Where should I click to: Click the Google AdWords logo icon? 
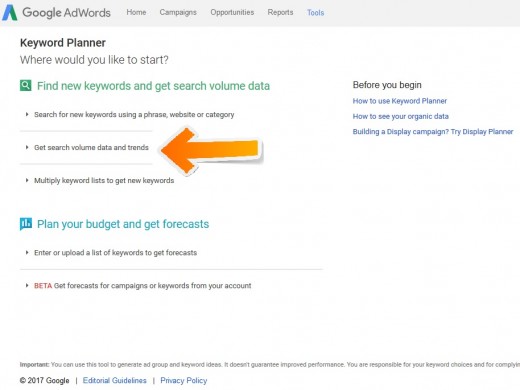(x=9, y=13)
